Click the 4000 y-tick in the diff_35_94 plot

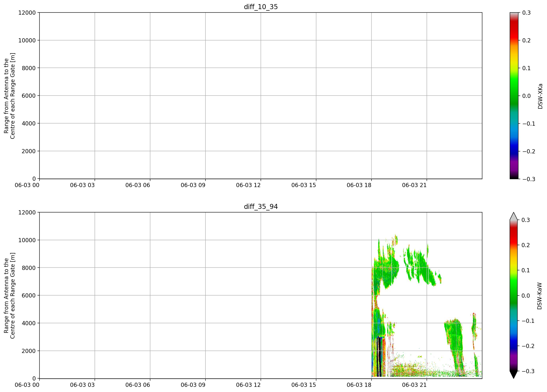[29, 323]
